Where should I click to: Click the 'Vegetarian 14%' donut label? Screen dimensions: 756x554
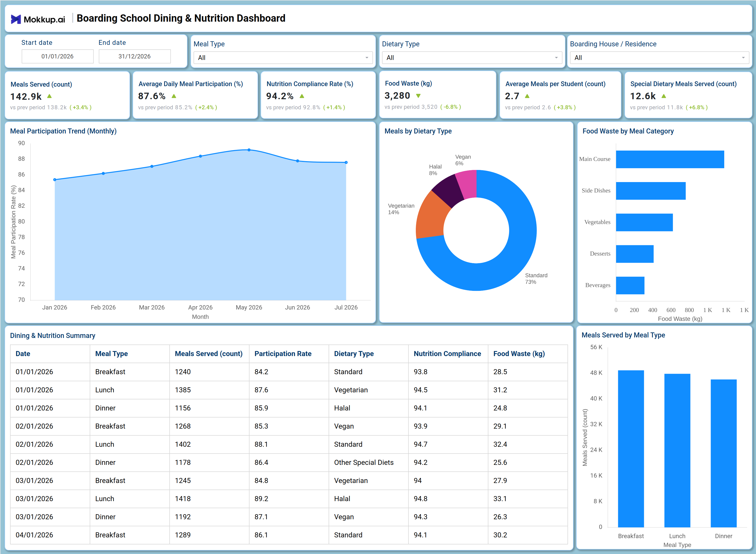click(x=401, y=209)
